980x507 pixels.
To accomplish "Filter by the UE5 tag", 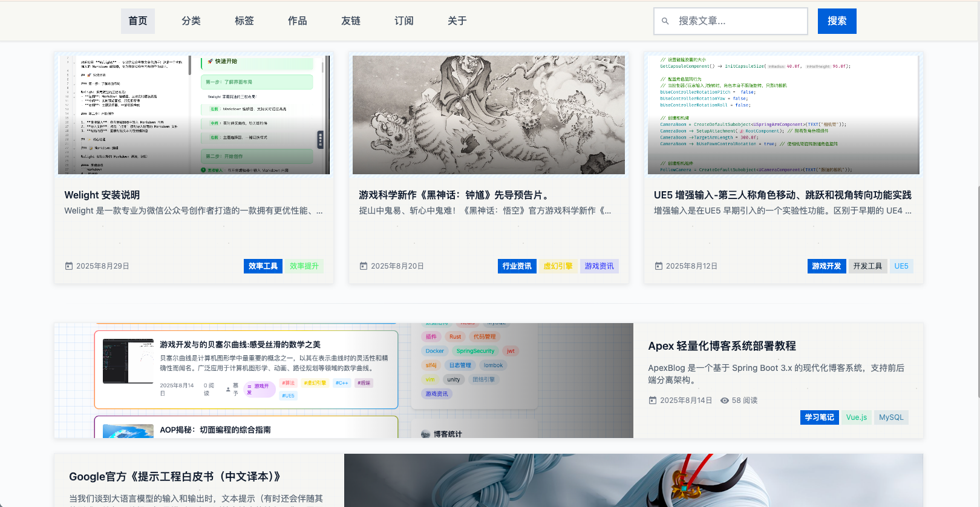I will pyautogui.click(x=901, y=266).
